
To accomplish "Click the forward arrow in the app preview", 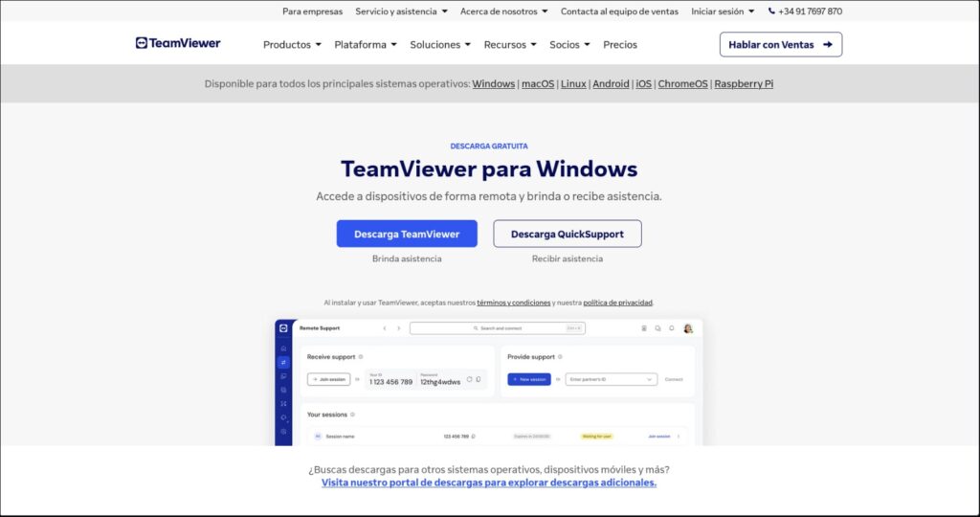I will point(399,328).
